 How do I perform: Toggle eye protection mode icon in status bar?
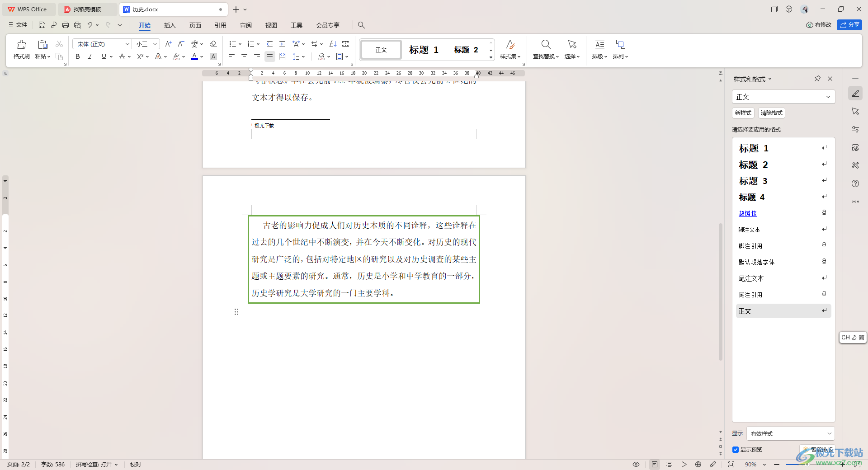636,464
